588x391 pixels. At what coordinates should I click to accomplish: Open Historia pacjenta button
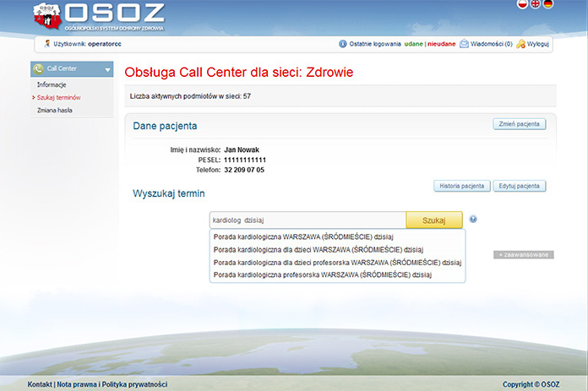pos(462,186)
